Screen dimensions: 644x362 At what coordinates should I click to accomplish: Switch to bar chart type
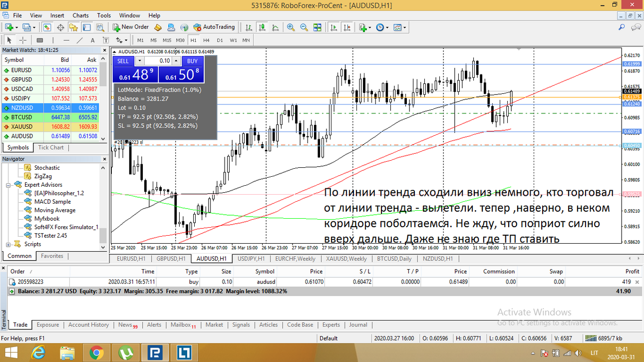[x=249, y=27]
